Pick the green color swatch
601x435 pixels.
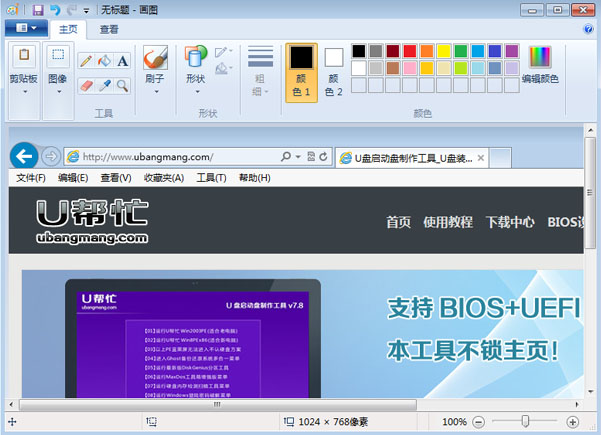[461, 51]
